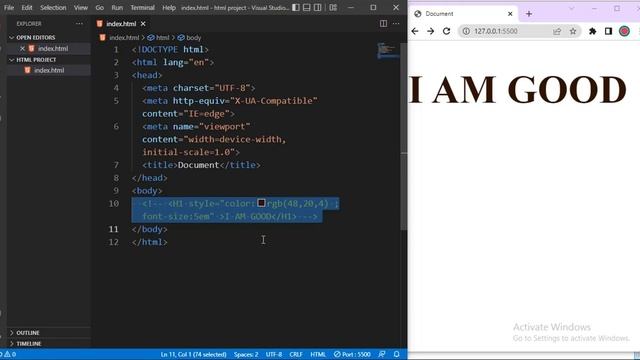Screen dimensions: 640x360
Task: Open the Terminal menu
Action: 142,7
